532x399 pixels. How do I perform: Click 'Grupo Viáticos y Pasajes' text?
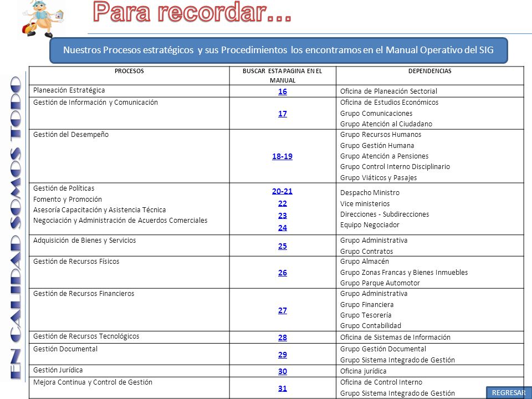click(x=378, y=178)
